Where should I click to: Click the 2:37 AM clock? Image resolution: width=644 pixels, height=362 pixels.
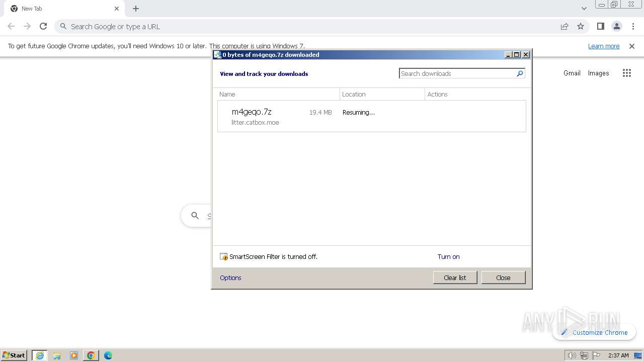[618, 355]
